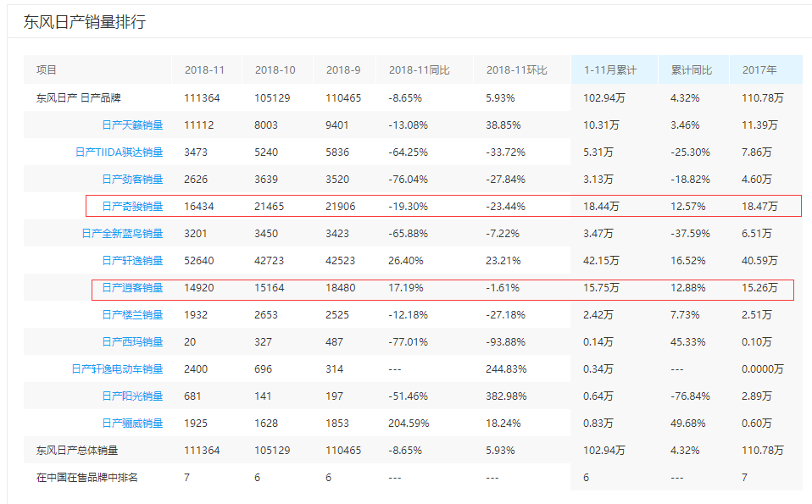Select the 东风日产 日产品牌 row label
Screen dimensions: 812x504
pyautogui.click(x=79, y=97)
